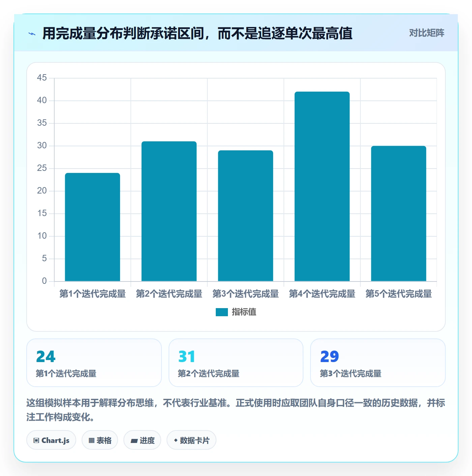Open the stat card showing 31
Viewport: 472px width, 476px height.
coord(236,363)
